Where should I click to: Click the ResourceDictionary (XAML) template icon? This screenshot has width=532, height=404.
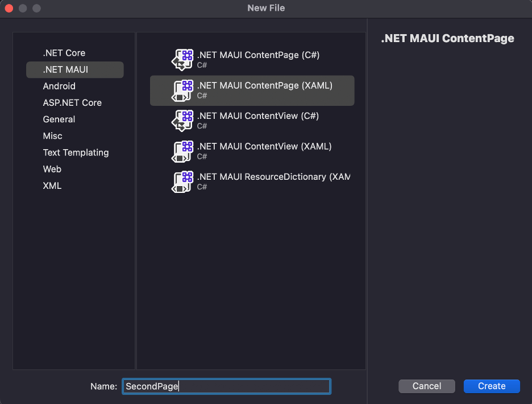click(182, 182)
